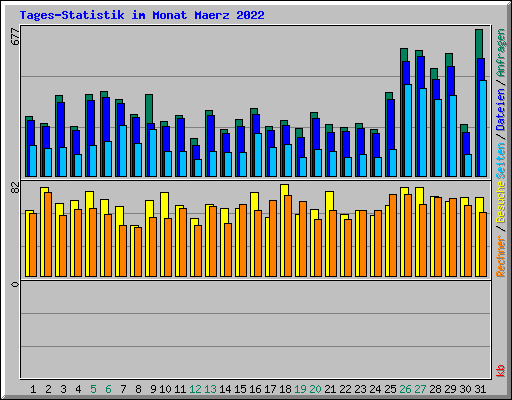512x400 pixels.
Task: Click the x-axis day label '14'
Action: [x=225, y=389]
